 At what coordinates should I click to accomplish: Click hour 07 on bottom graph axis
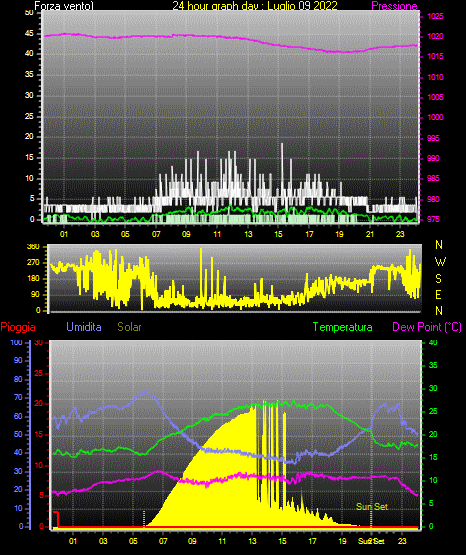(163, 541)
